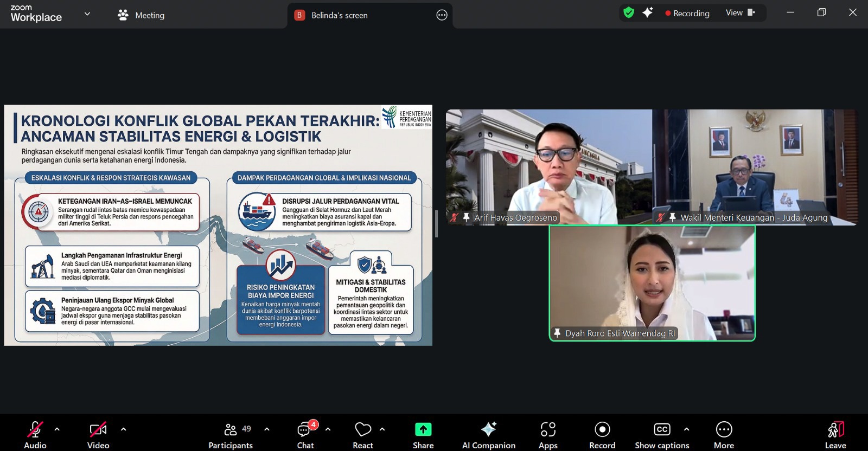Select the Meeting tab
The width and height of the screenshot is (868, 451).
click(x=142, y=15)
